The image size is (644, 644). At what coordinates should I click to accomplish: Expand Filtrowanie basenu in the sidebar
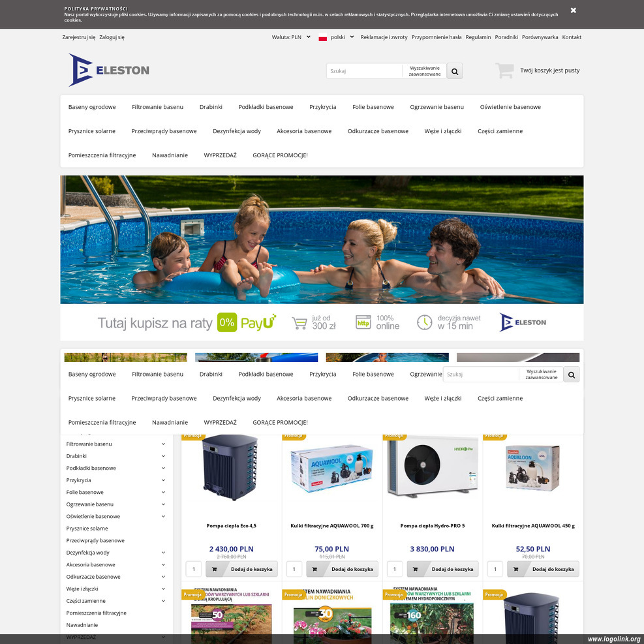[x=164, y=444]
